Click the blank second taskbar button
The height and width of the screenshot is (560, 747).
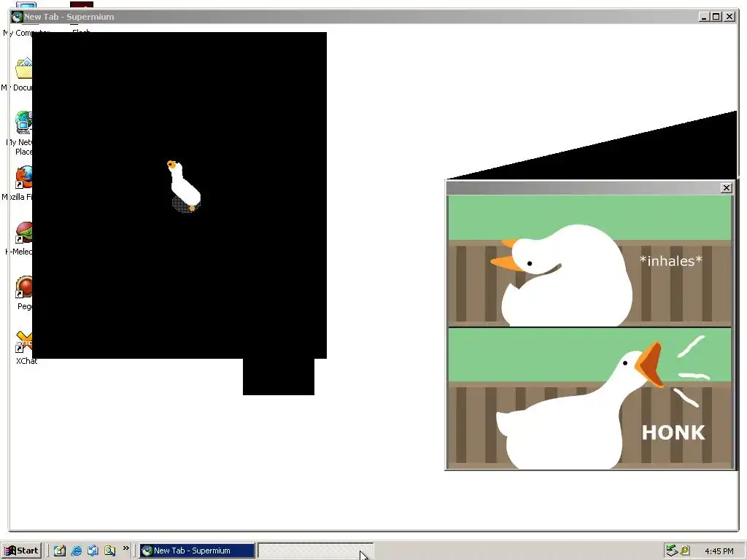(315, 551)
